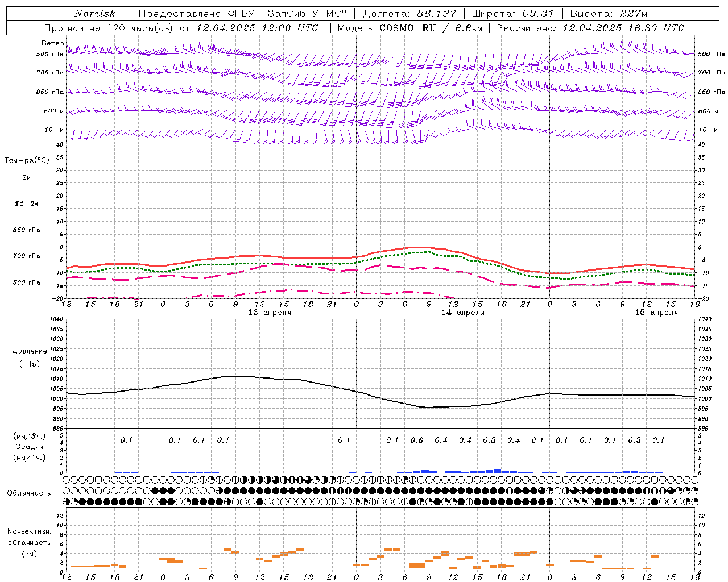Click the "(мм/3ч.)" units label

click(29, 436)
